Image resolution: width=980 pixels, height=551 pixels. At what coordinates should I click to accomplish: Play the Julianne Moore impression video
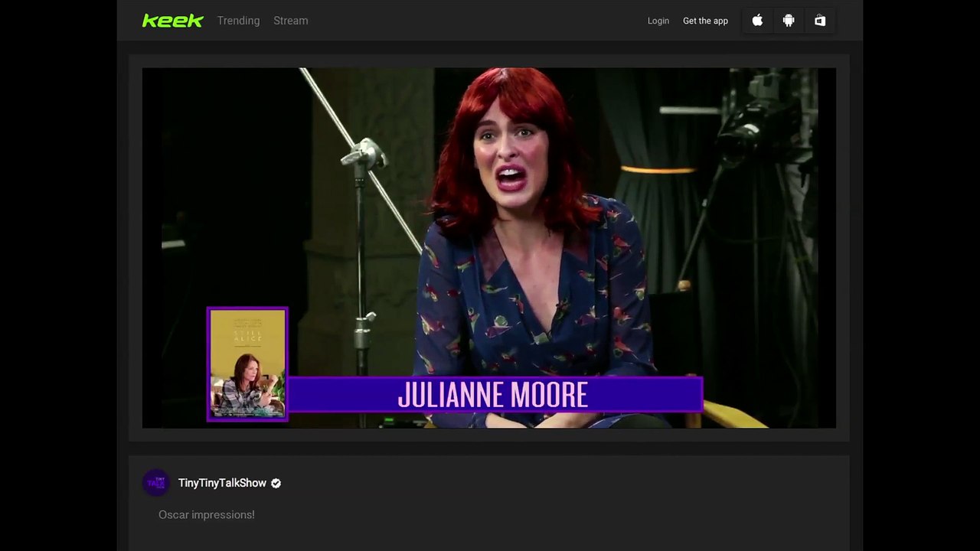489,248
